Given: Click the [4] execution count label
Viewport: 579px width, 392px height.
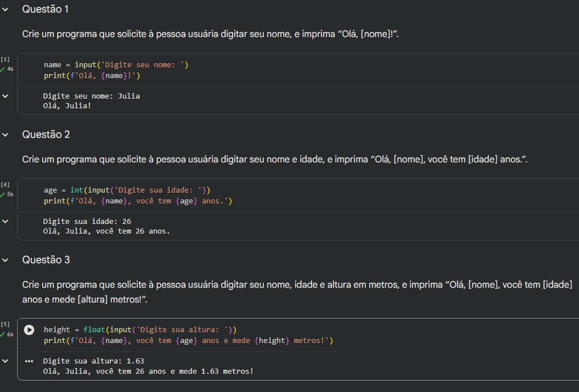Looking at the screenshot, I should (5, 185).
